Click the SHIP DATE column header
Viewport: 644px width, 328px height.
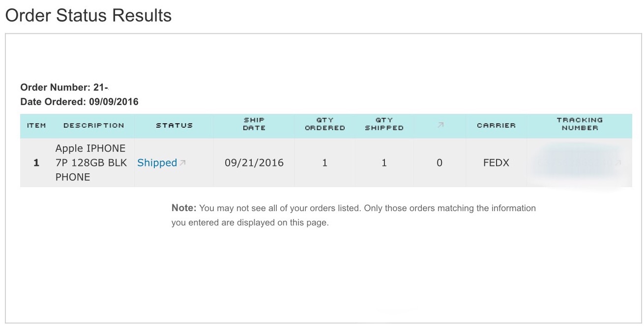(254, 124)
